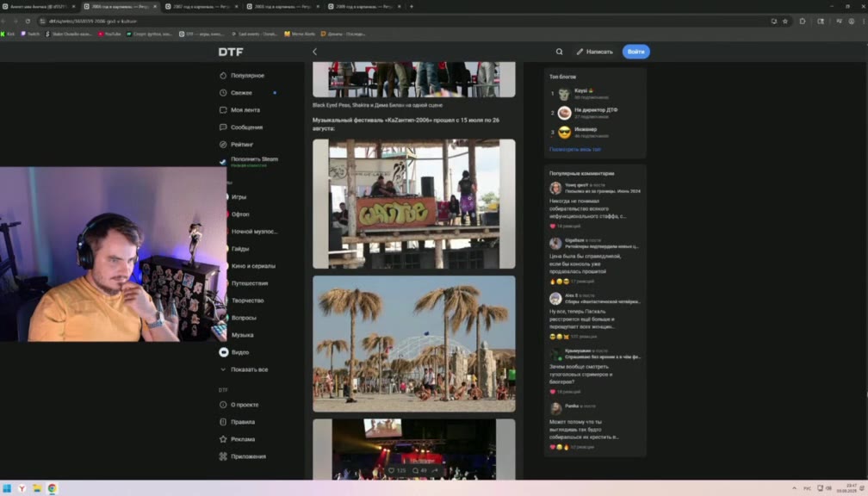
Task: Launch Chrome from the taskbar
Action: (x=52, y=488)
